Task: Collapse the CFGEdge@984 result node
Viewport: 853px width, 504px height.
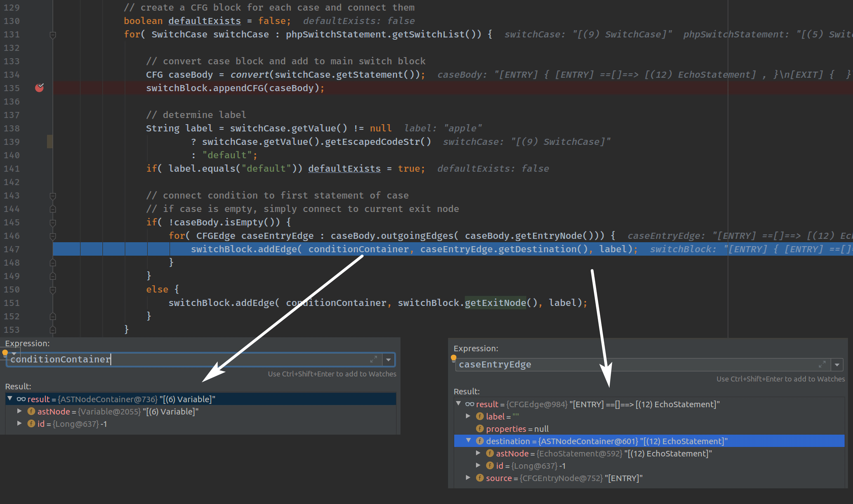Action: [458, 404]
